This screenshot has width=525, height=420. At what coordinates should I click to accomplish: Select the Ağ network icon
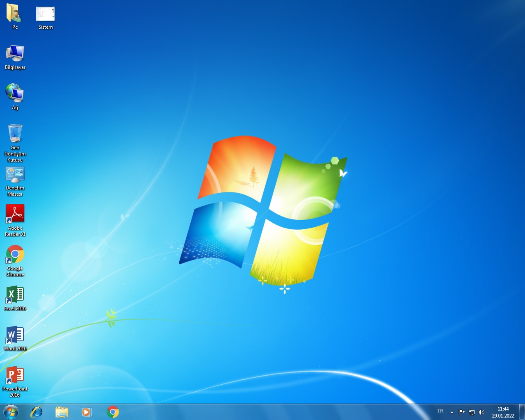[x=15, y=97]
